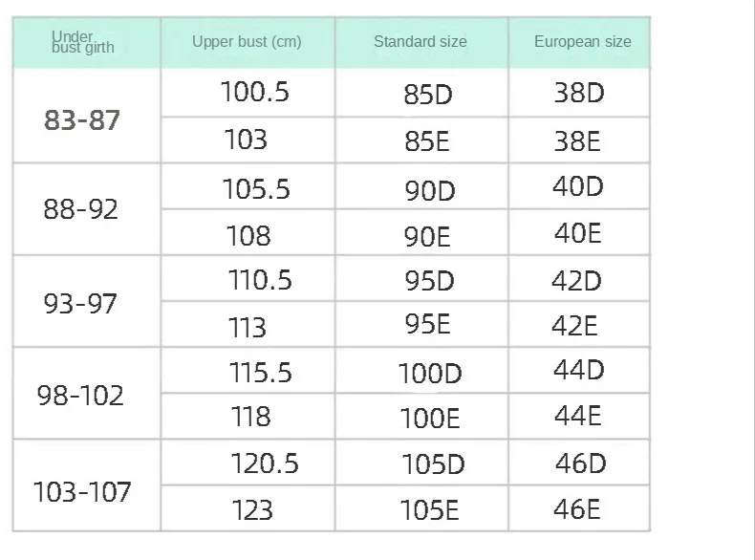
Task: Click the 100.5 upper bust value
Action: pos(254,93)
